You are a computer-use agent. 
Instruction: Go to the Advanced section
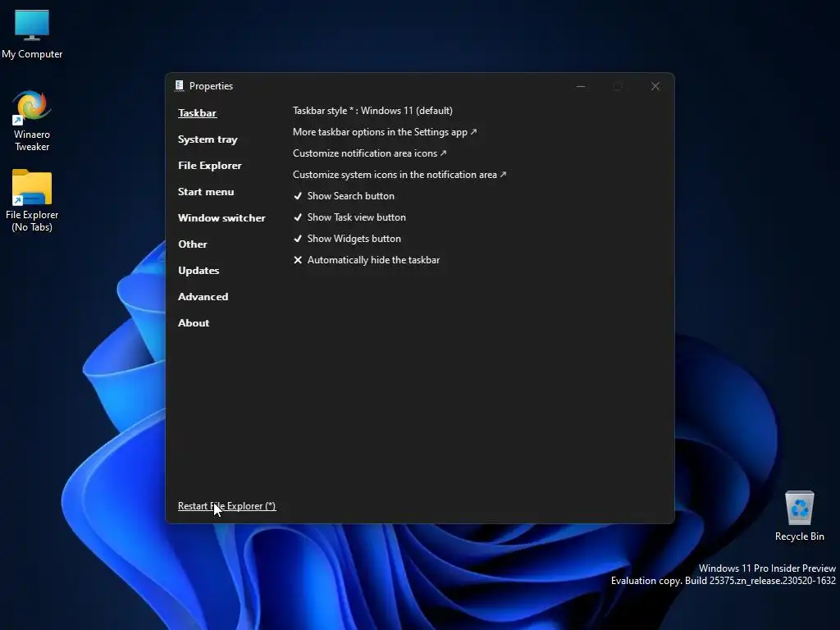203,297
